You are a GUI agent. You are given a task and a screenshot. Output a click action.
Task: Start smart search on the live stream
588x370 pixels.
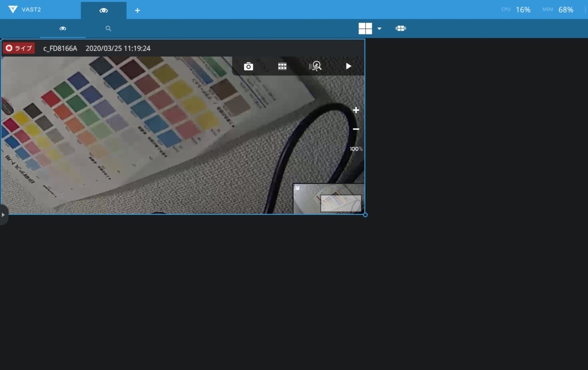click(x=315, y=66)
